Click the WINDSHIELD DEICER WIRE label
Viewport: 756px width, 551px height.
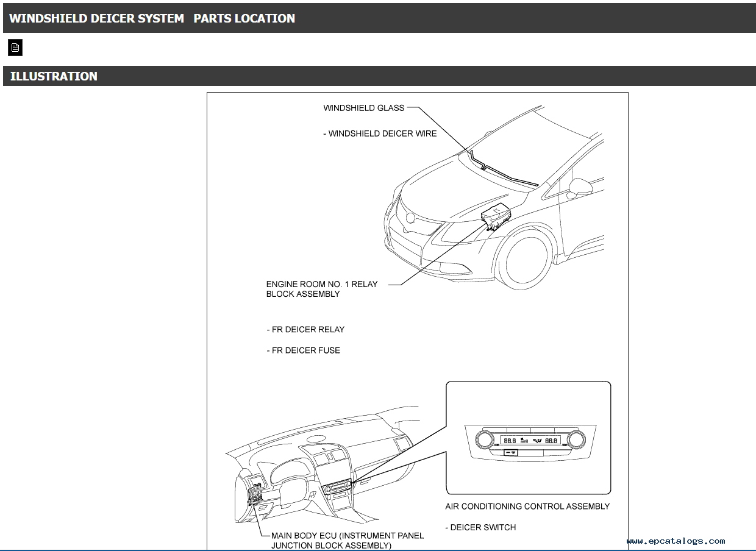click(380, 133)
